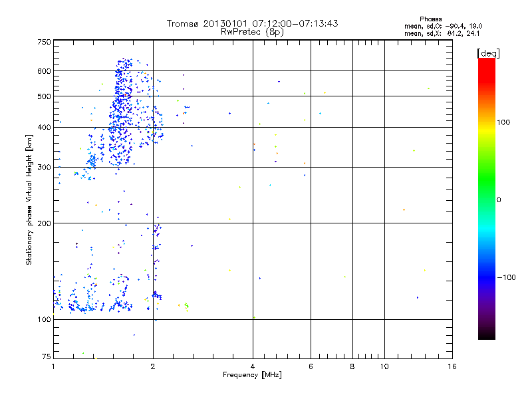
Task: Click the y-axis '100' tick label
Action: point(44,319)
